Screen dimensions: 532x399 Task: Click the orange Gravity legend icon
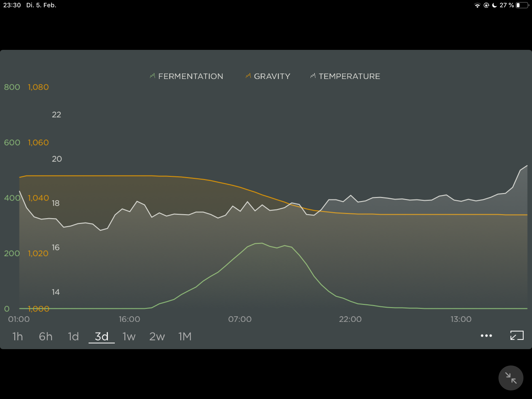point(248,76)
